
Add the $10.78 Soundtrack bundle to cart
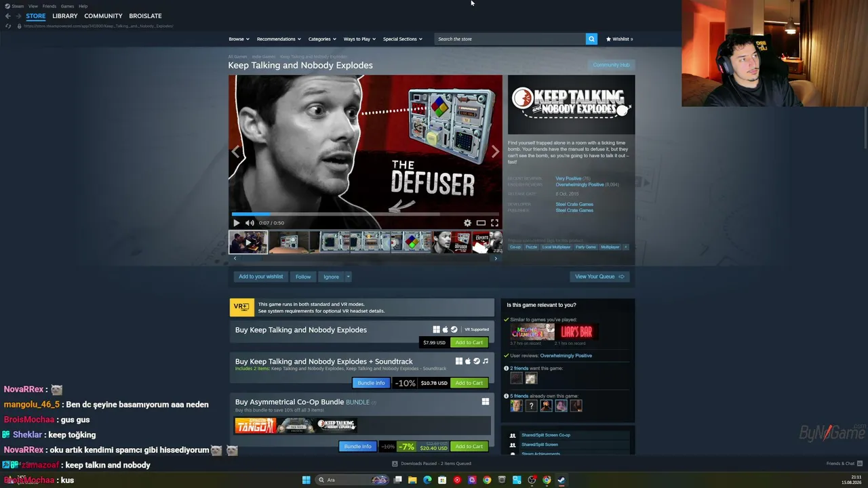tap(469, 383)
